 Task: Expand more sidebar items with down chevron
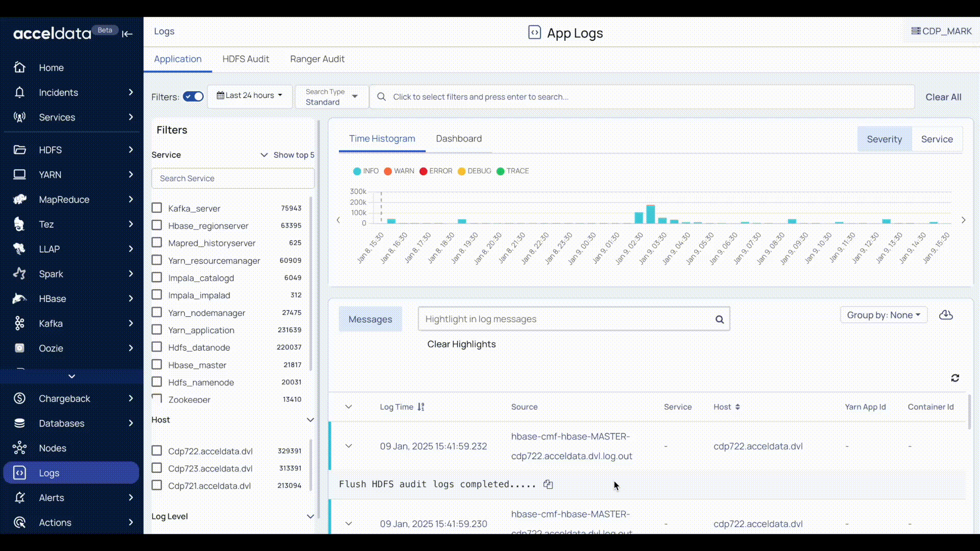coord(71,377)
